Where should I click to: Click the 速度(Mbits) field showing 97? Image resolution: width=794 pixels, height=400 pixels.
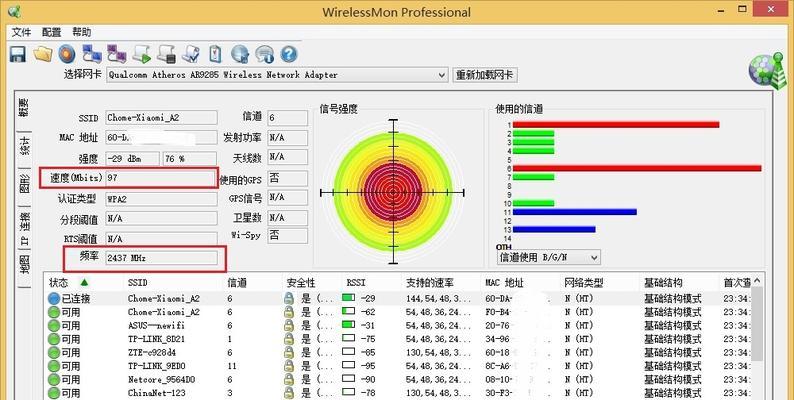[162, 178]
